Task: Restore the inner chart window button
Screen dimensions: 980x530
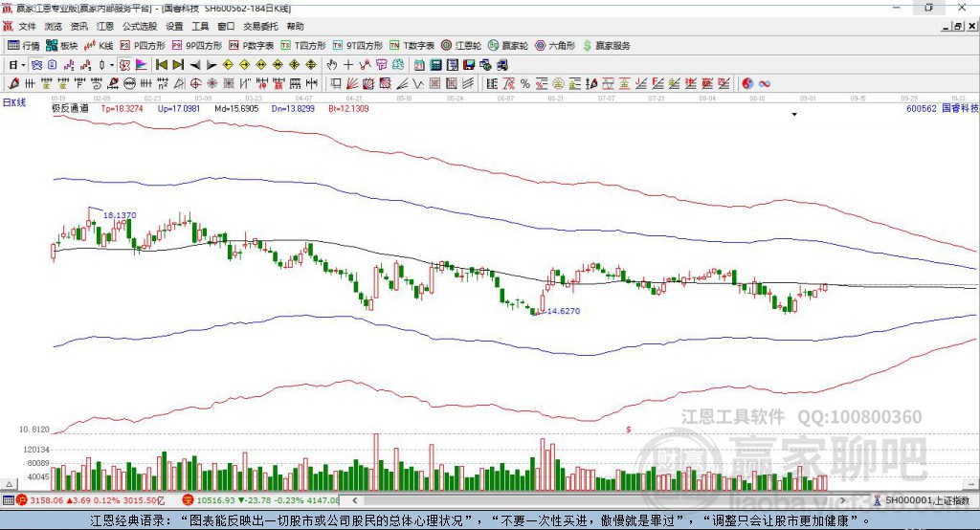Action: (x=958, y=26)
